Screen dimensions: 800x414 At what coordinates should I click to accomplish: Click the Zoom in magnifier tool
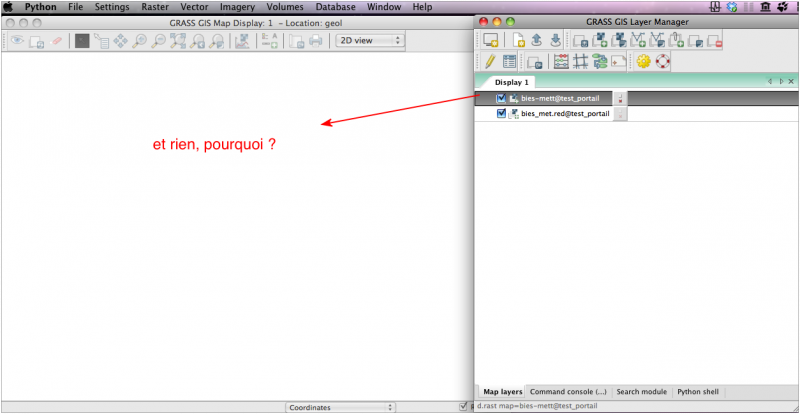coord(140,41)
